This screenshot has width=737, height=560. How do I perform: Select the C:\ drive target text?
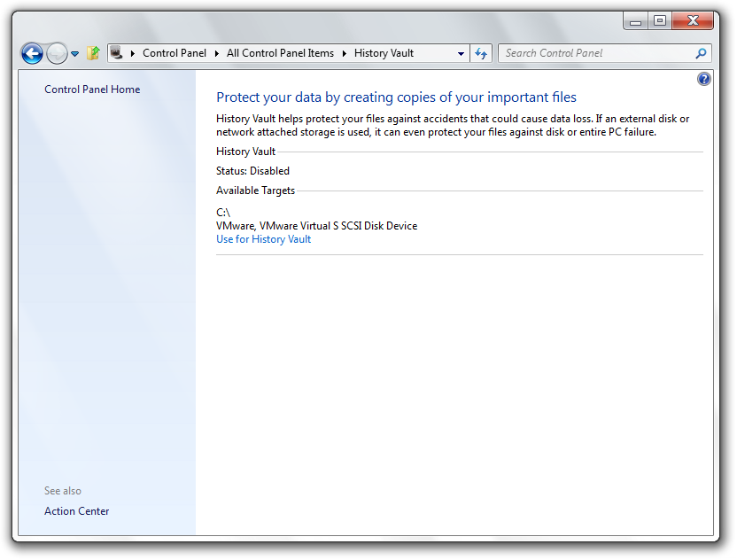pos(223,213)
